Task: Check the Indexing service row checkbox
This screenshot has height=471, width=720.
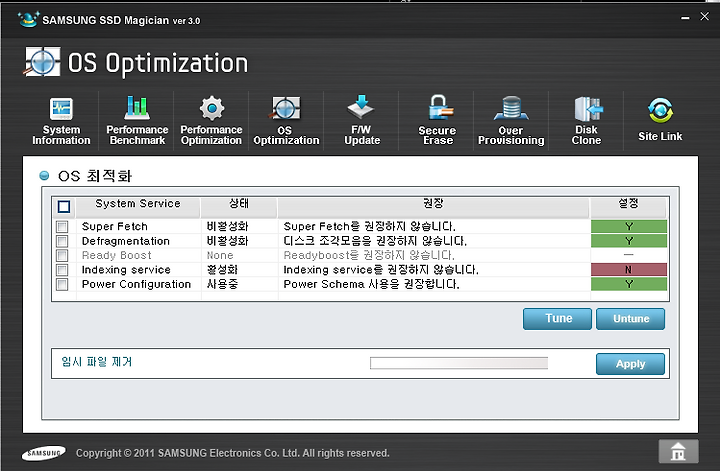Action: click(x=62, y=270)
